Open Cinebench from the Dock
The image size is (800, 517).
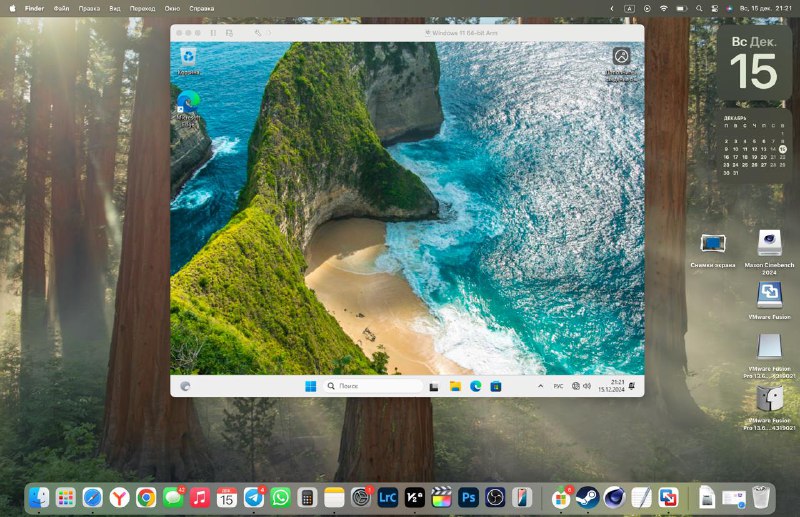click(x=614, y=498)
